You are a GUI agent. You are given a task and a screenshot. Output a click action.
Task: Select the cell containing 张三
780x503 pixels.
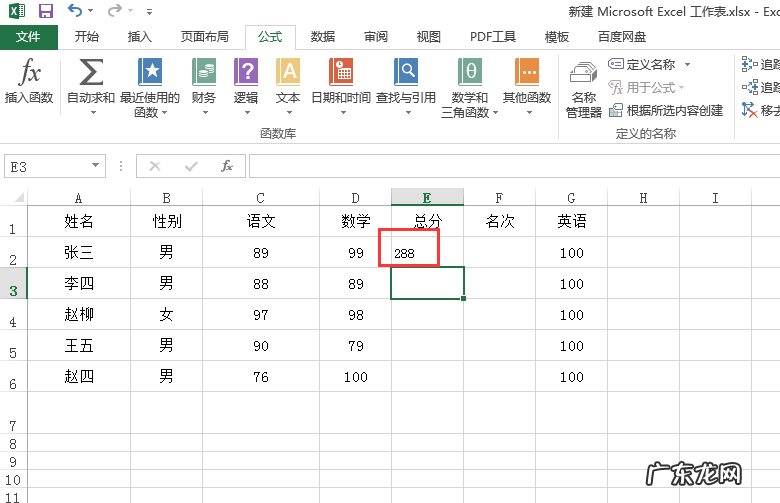click(x=79, y=252)
